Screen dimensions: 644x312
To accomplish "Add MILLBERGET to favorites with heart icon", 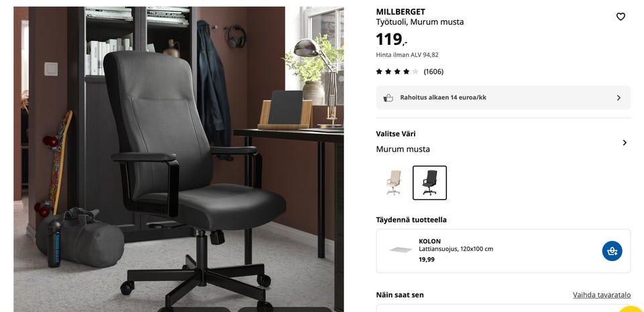I will (x=621, y=16).
